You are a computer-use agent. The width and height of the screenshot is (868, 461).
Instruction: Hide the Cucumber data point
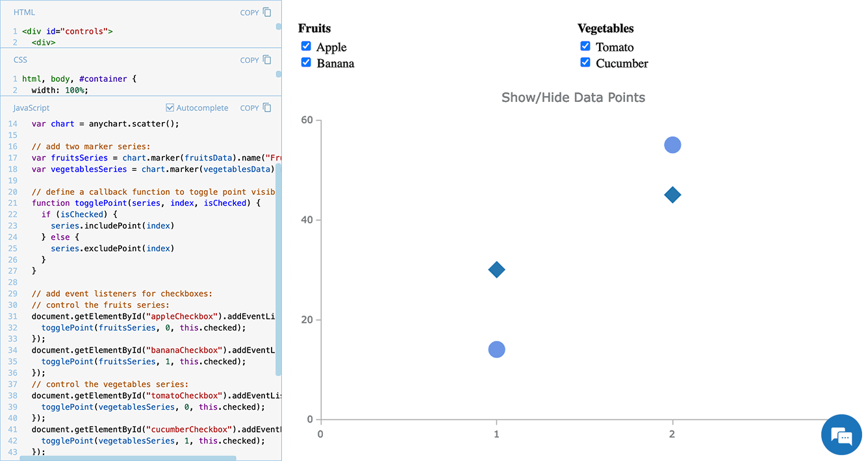pyautogui.click(x=585, y=62)
